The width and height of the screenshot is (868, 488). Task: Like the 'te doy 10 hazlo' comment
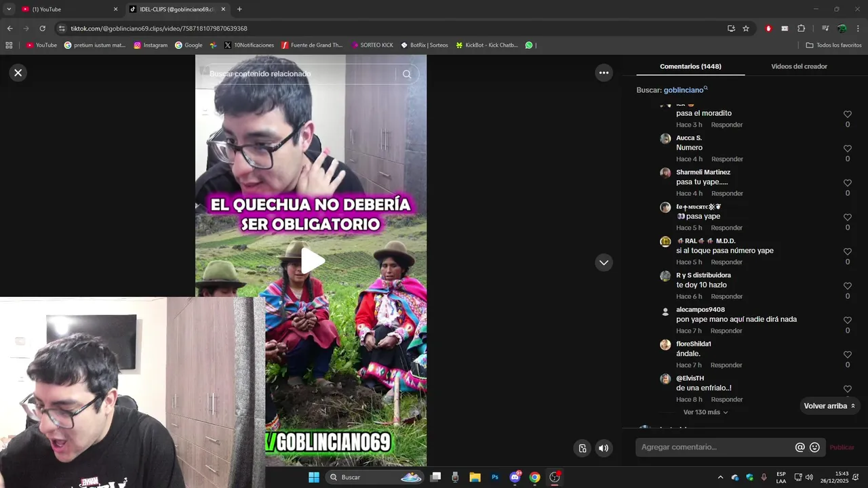847,286
